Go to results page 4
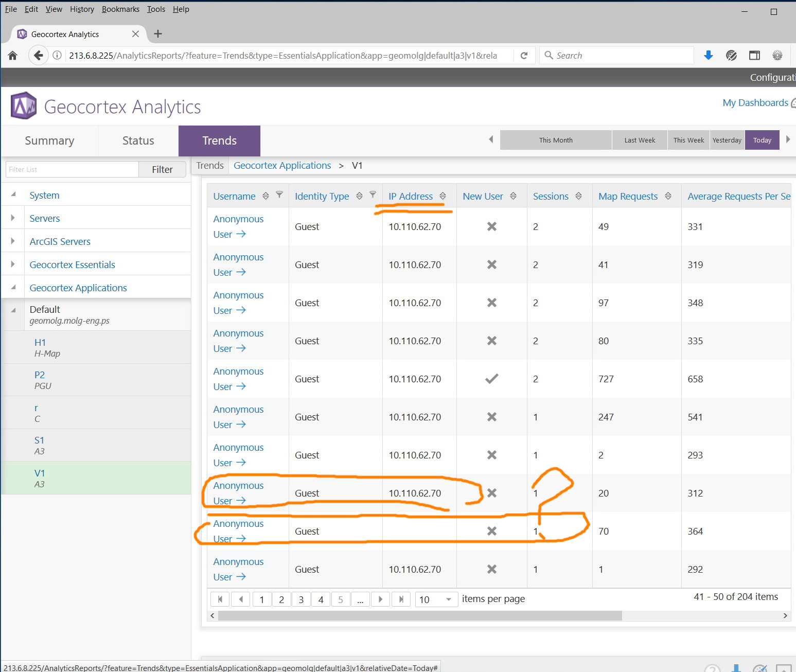Image resolution: width=796 pixels, height=672 pixels. 321,599
